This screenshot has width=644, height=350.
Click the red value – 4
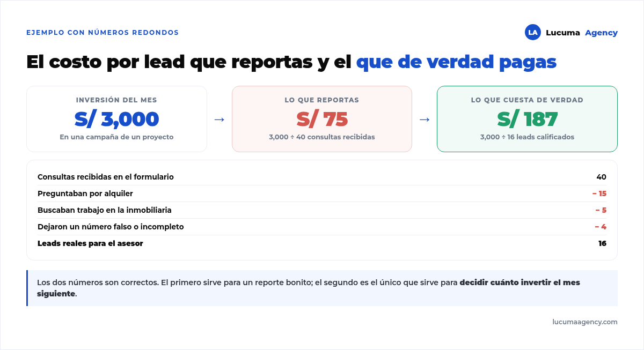coord(601,227)
